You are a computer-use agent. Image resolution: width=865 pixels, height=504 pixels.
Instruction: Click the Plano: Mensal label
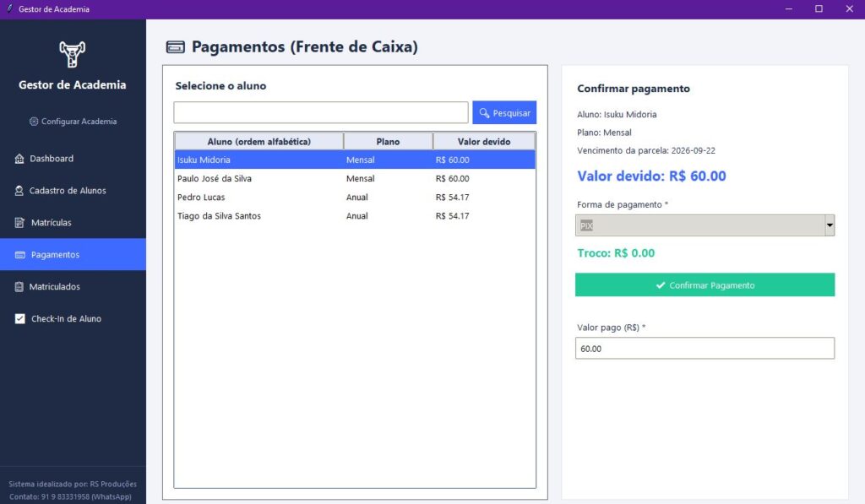click(x=604, y=133)
